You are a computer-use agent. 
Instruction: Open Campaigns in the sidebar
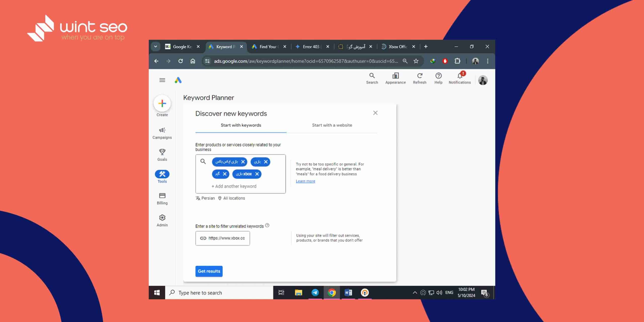click(162, 133)
